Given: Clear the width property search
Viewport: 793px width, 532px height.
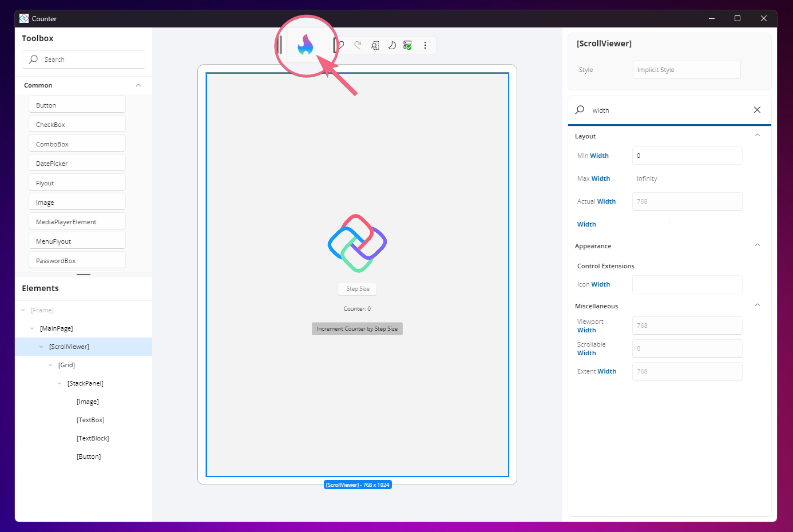Looking at the screenshot, I should [x=757, y=110].
